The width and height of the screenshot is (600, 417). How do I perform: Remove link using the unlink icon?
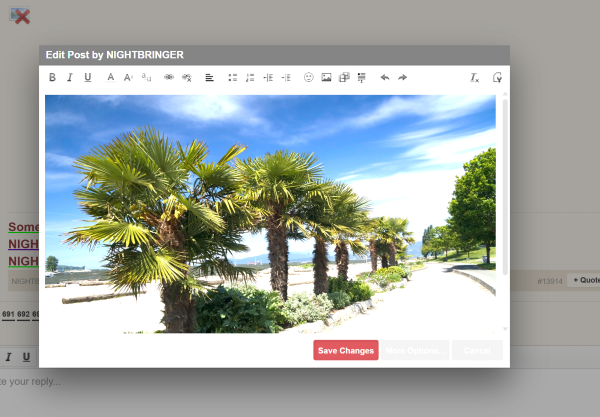pyautogui.click(x=186, y=77)
